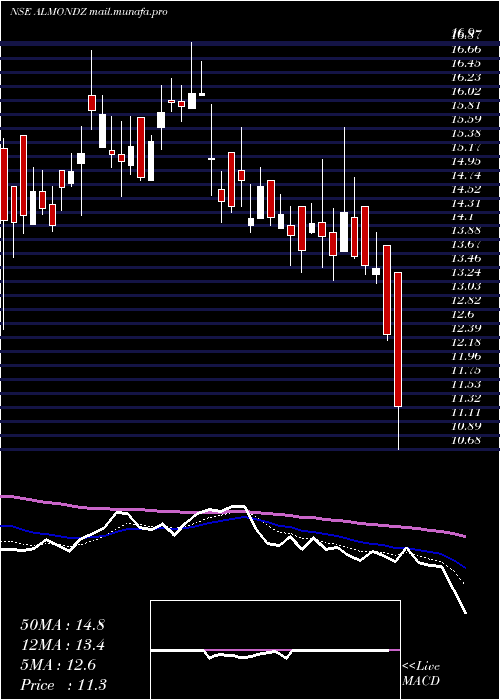Click the 10.68 price axis label
This screenshot has width=500, height=700.
tap(466, 440)
